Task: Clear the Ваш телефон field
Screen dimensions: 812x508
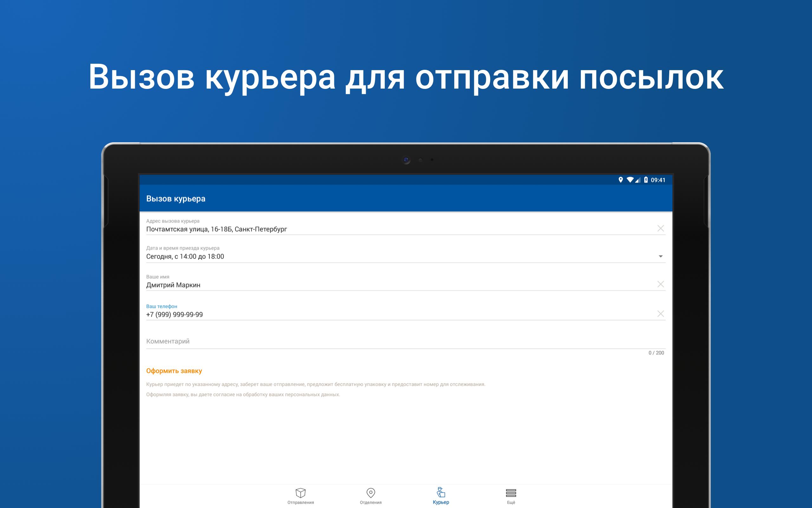Action: 660,314
